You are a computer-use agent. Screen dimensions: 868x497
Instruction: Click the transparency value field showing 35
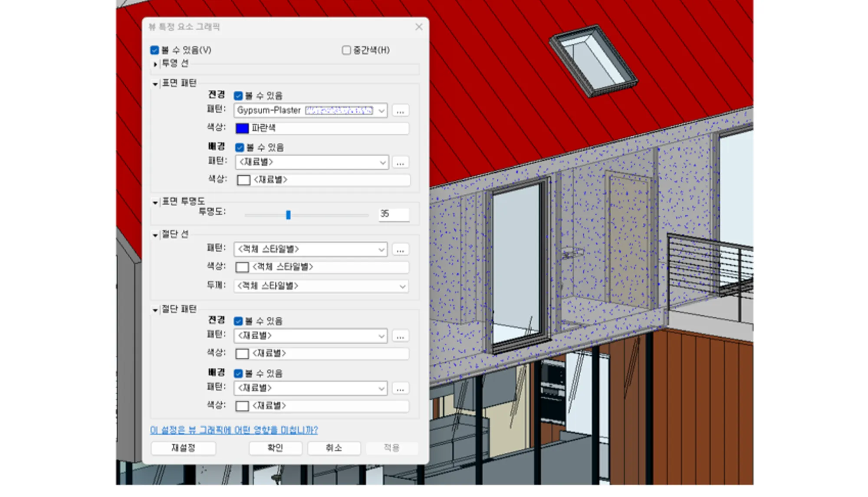pyautogui.click(x=393, y=214)
